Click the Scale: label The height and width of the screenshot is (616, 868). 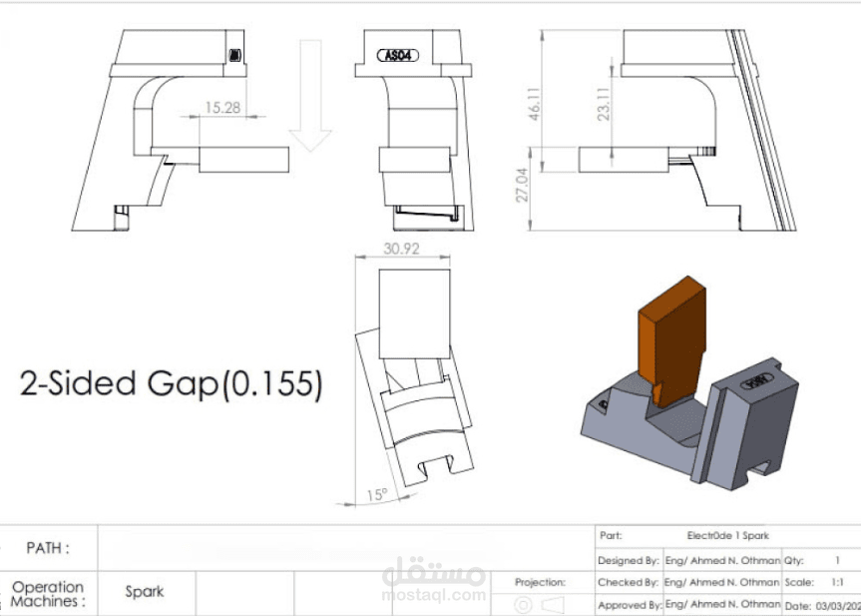tap(799, 583)
